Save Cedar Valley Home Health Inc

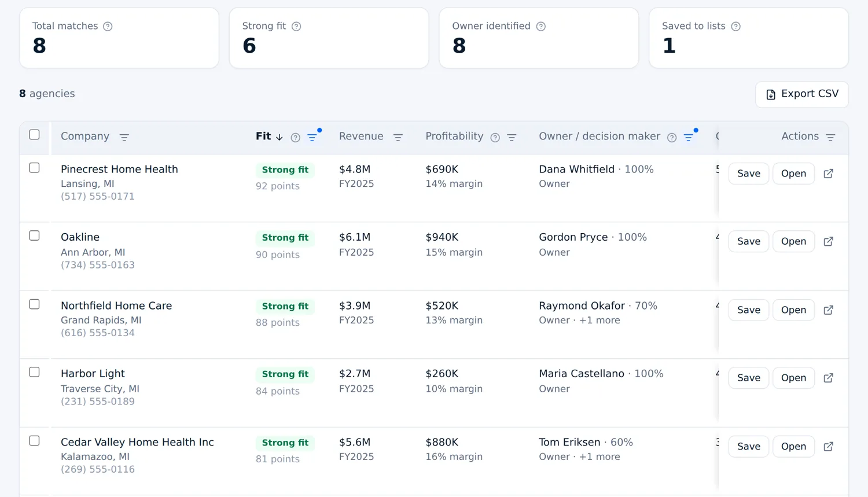click(749, 447)
